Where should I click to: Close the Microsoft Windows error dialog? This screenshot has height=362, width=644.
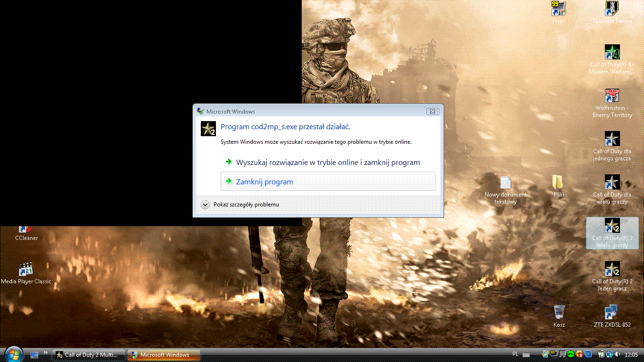(x=432, y=112)
